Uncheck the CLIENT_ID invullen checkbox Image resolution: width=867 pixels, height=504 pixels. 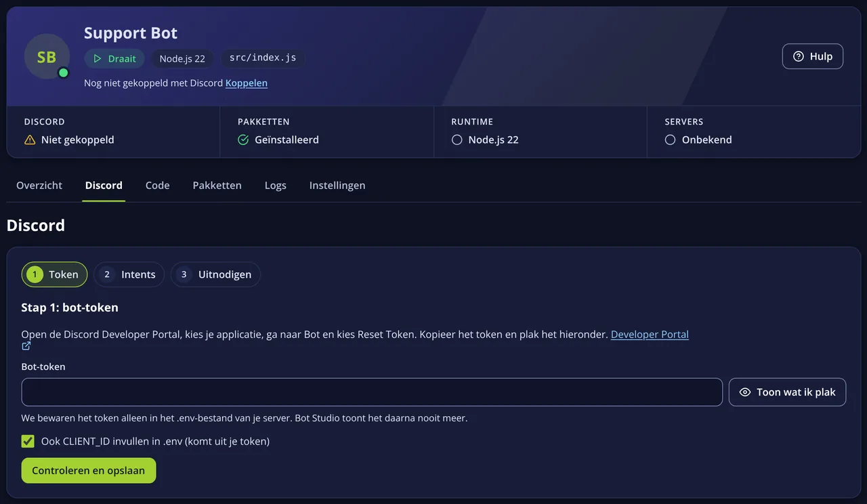(x=28, y=442)
